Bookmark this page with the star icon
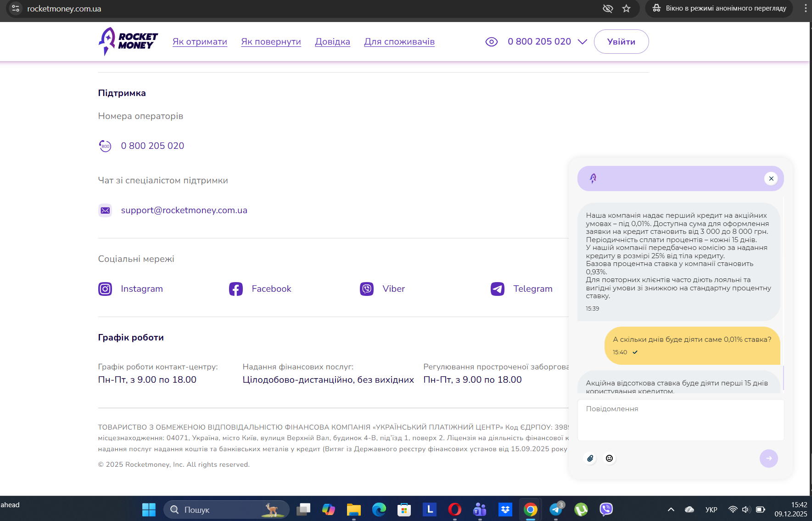Viewport: 812px width, 521px height. tap(627, 9)
